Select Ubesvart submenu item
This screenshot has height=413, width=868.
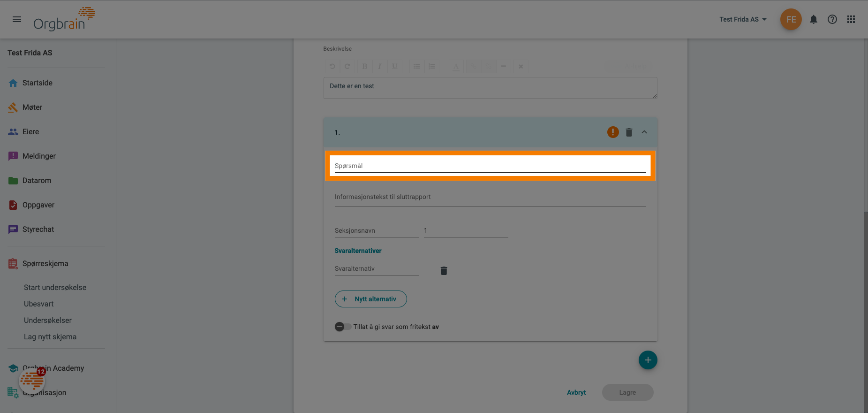[38, 304]
